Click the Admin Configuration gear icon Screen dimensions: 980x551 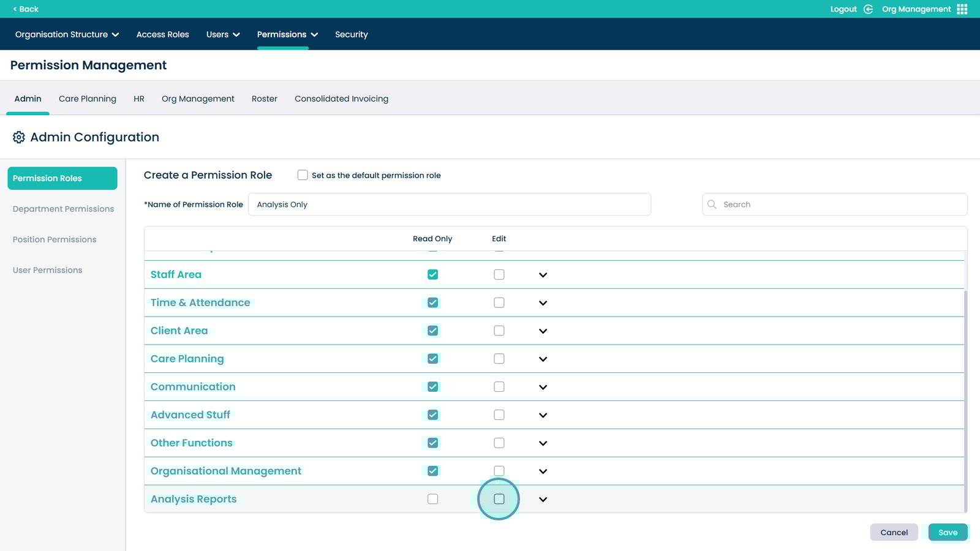19,137
